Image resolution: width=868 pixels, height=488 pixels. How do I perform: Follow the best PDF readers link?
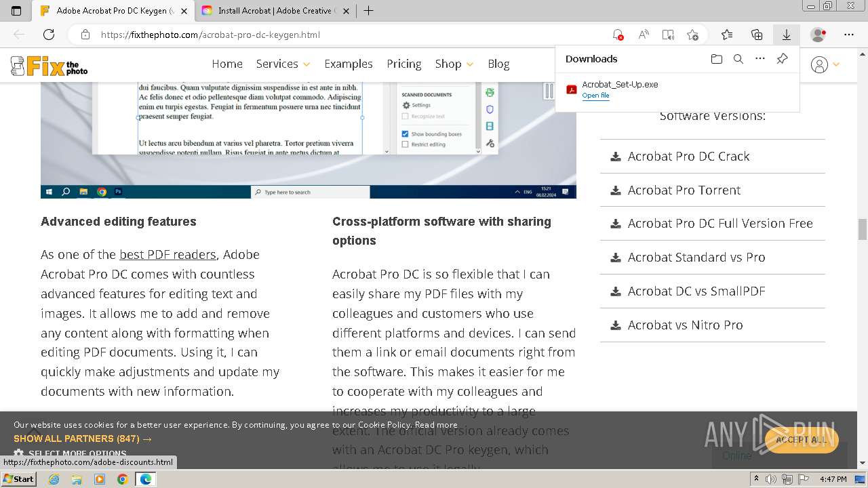167,254
